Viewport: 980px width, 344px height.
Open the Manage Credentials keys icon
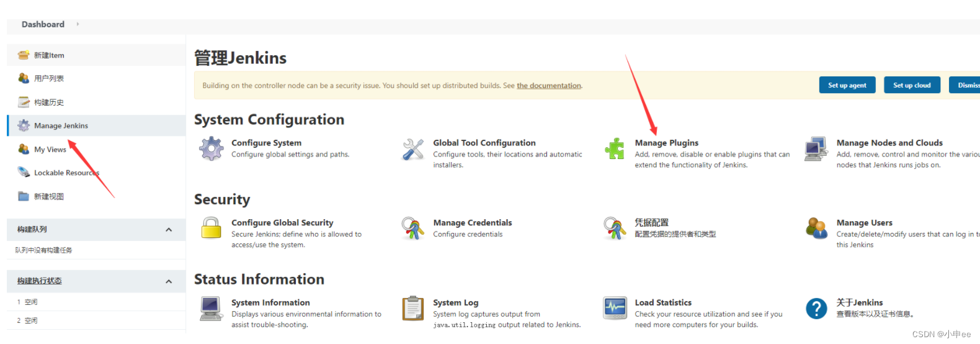coord(413,229)
